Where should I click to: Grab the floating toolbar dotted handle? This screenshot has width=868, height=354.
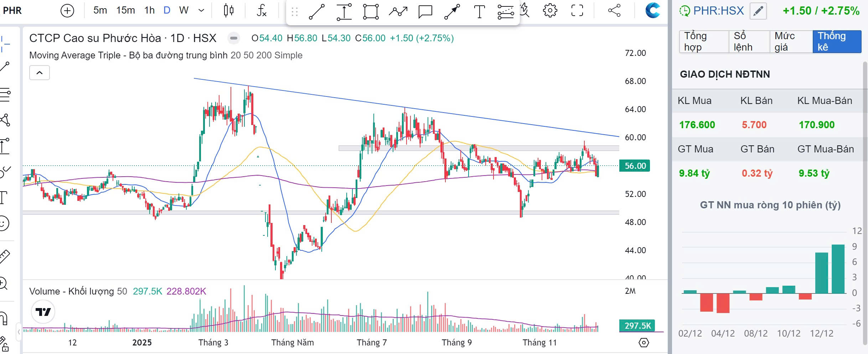pyautogui.click(x=294, y=12)
